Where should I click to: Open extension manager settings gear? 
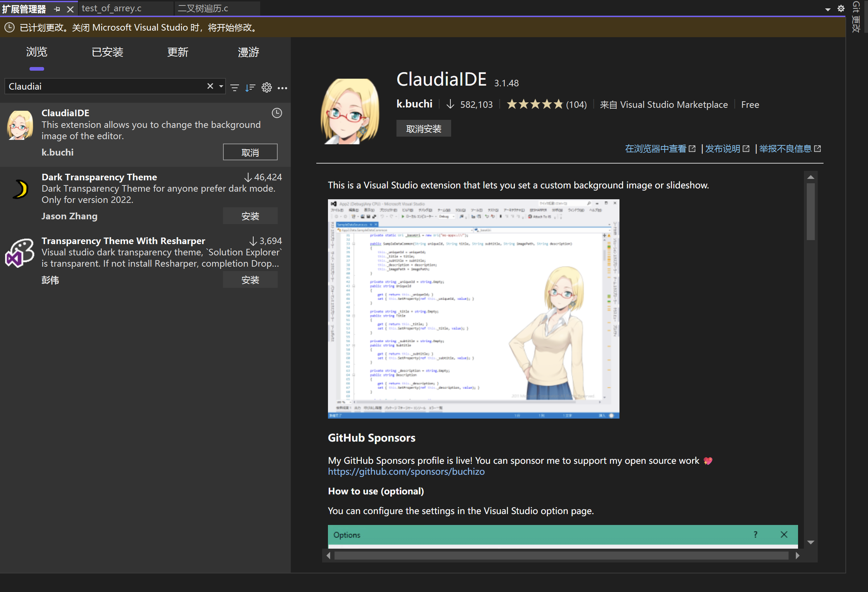266,87
